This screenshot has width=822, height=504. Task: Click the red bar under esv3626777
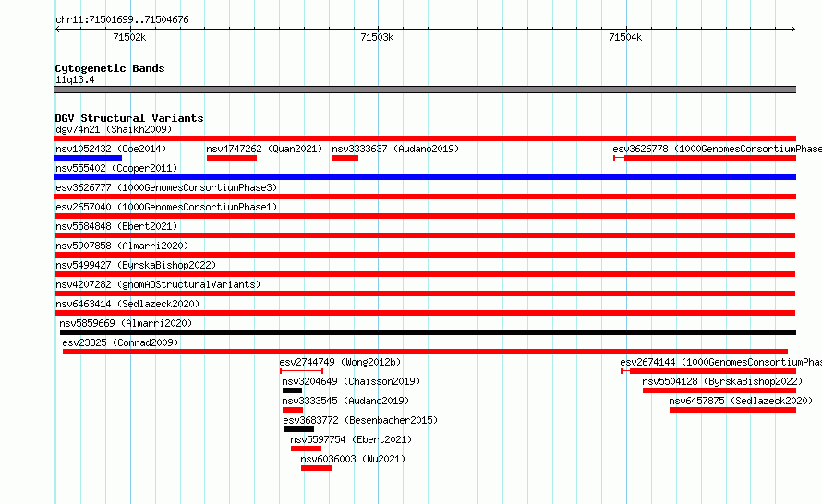pyautogui.click(x=425, y=197)
